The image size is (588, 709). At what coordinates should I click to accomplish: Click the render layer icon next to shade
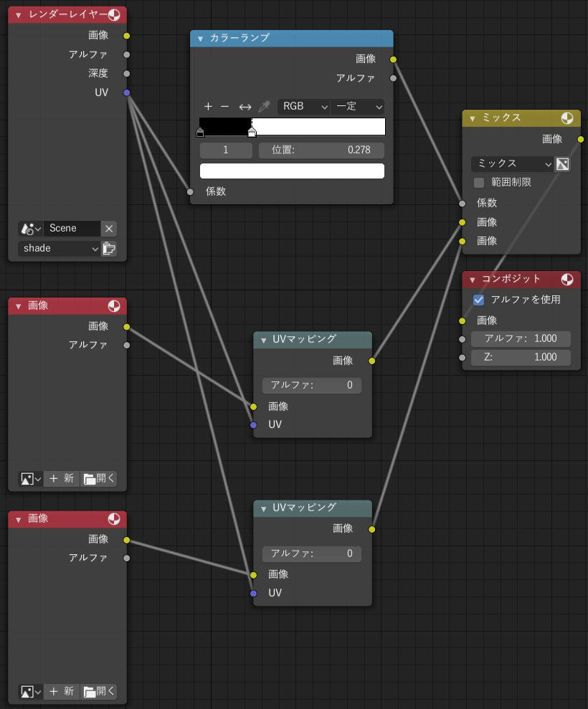[x=109, y=248]
